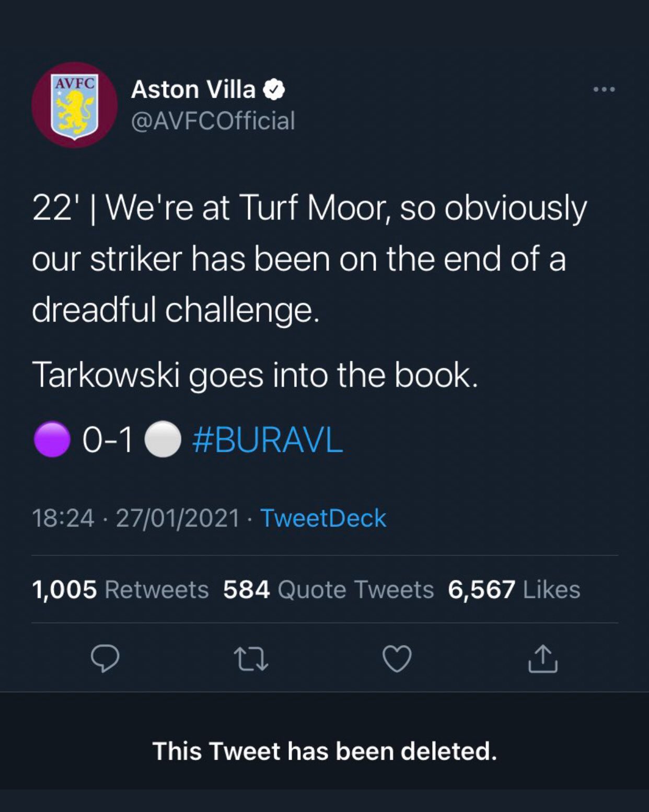Like the tweet with the heart icon

[x=397, y=658]
